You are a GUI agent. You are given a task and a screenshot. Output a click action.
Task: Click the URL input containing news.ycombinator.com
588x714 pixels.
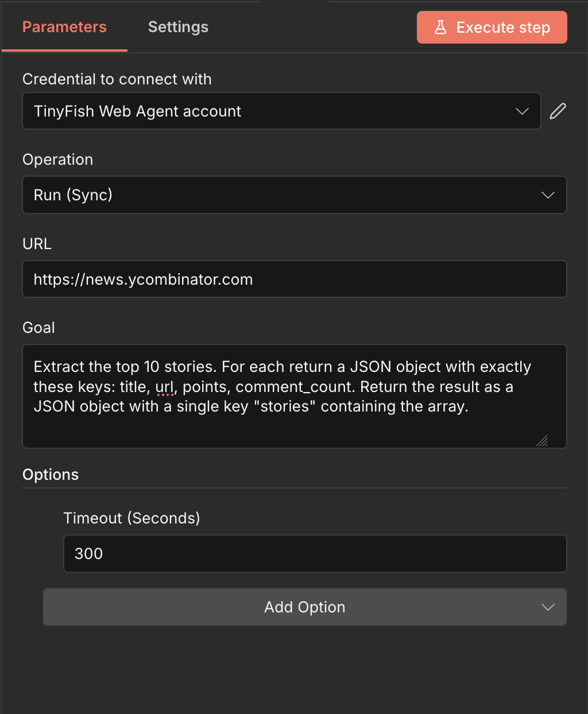click(295, 279)
